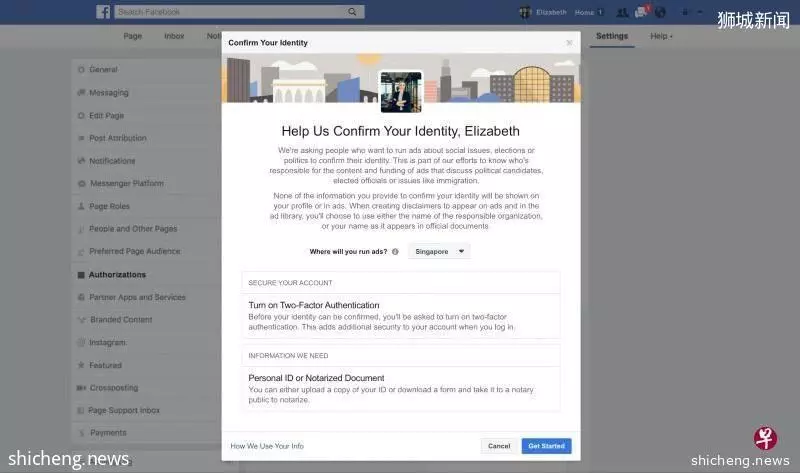
Task: Click the Get Started button
Action: 546,446
